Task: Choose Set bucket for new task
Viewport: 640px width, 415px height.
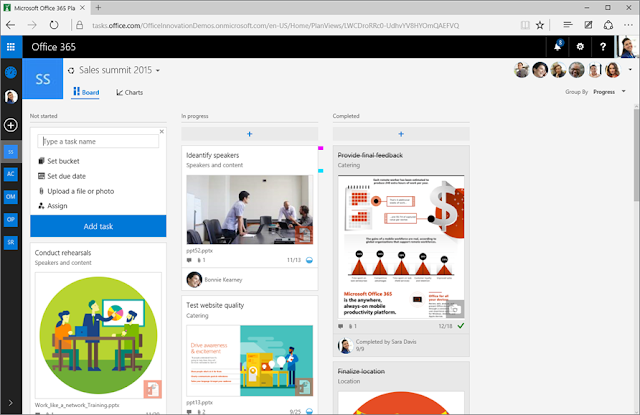Action: (59, 161)
